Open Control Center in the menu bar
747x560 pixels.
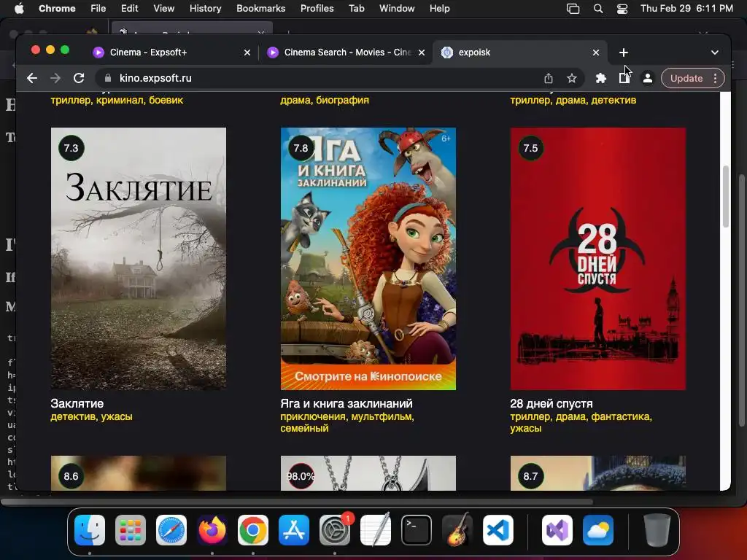[x=622, y=9]
